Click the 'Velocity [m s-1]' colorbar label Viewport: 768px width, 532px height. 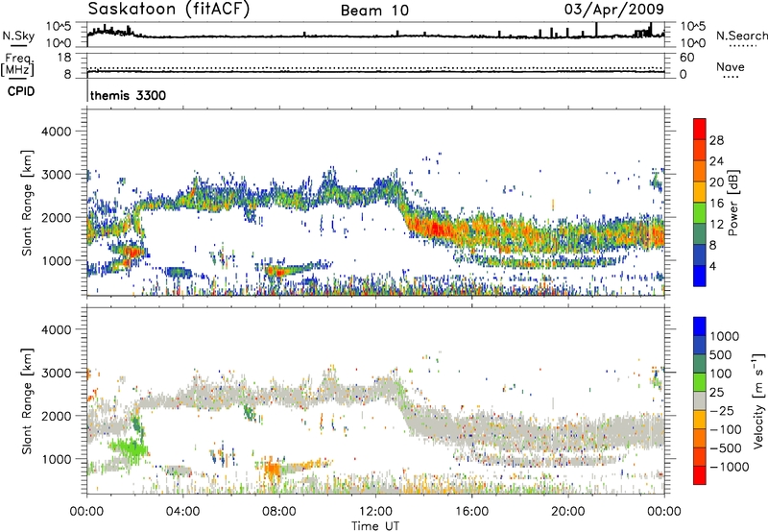pos(758,400)
